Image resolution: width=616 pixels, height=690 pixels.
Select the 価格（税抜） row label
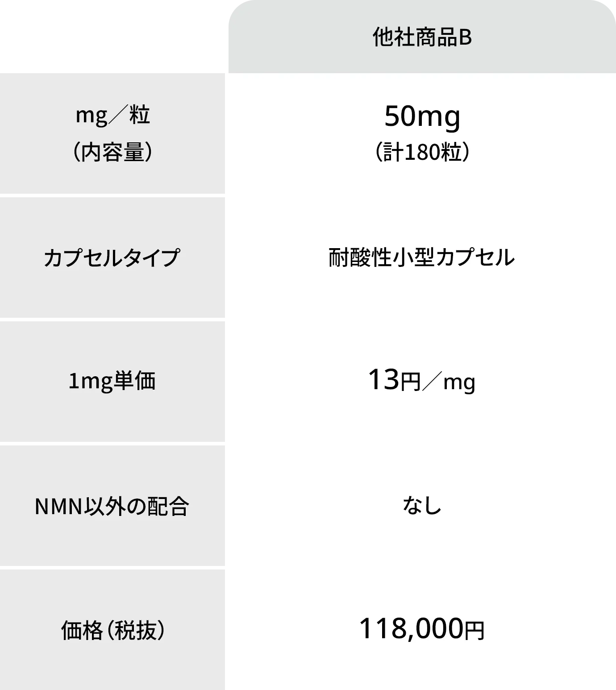pos(112,631)
